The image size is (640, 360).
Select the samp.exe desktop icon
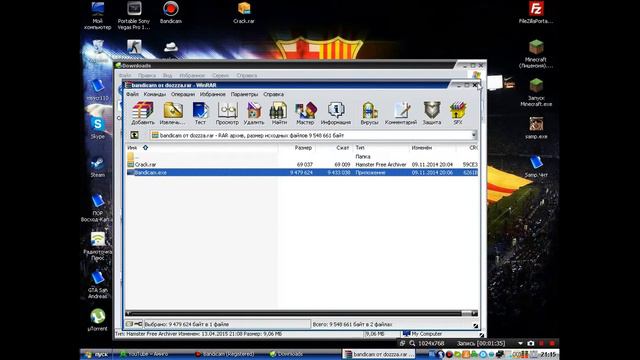[536, 128]
